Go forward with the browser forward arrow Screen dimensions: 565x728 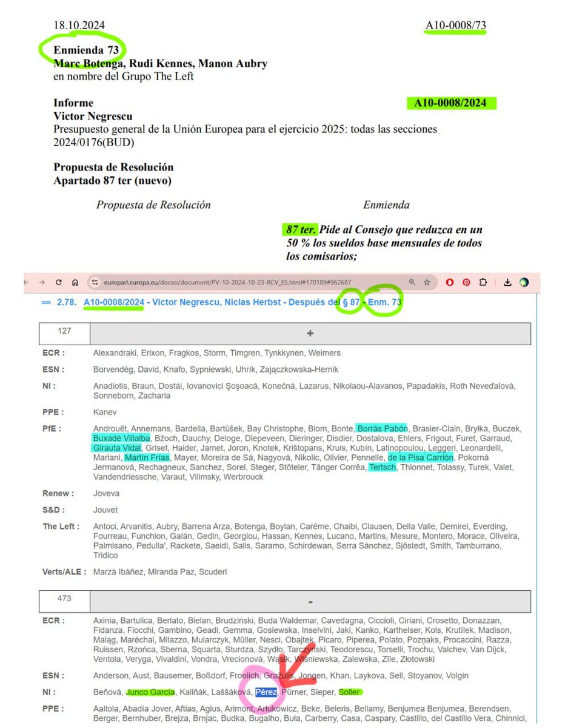pyautogui.click(x=42, y=283)
